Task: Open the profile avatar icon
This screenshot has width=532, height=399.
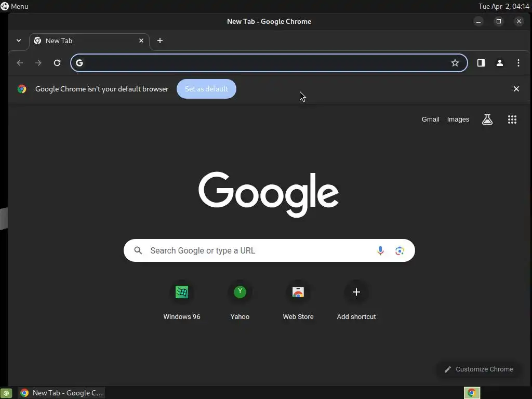Action: [500, 63]
